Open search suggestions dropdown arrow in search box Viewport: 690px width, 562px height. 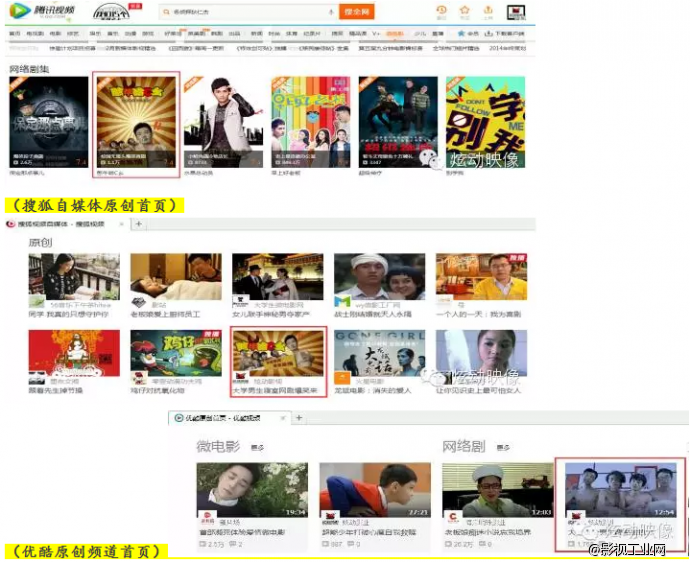[330, 13]
